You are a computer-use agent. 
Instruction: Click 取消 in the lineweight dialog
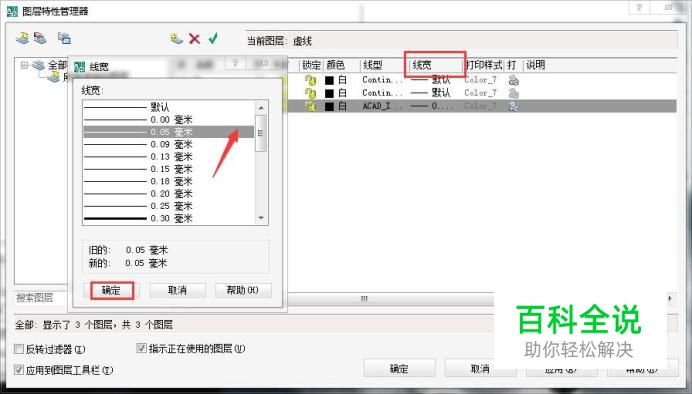[177, 290]
